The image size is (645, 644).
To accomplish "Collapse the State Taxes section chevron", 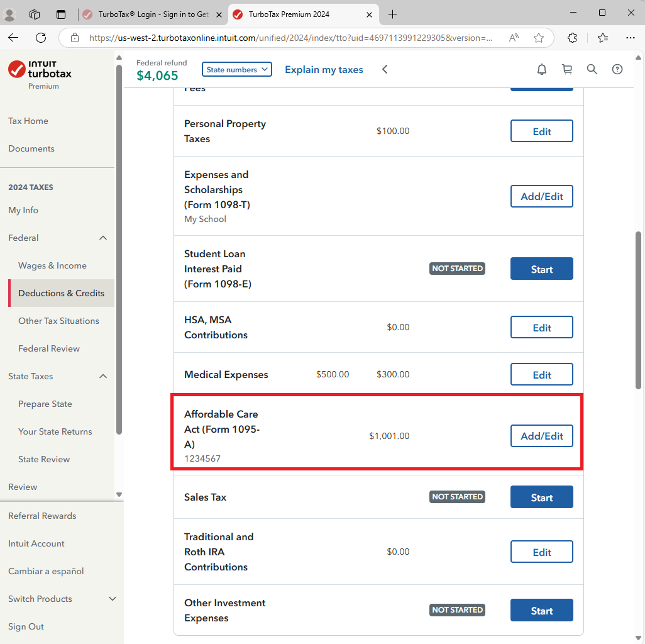I will coord(103,376).
